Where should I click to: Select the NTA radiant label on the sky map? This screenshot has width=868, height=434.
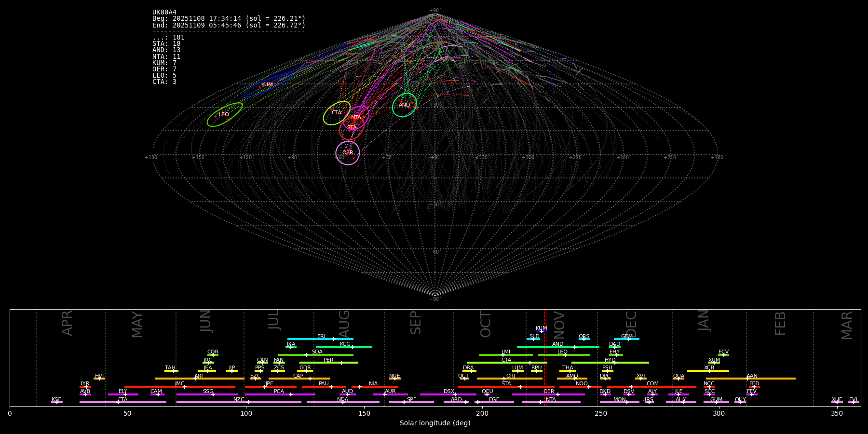(356, 118)
